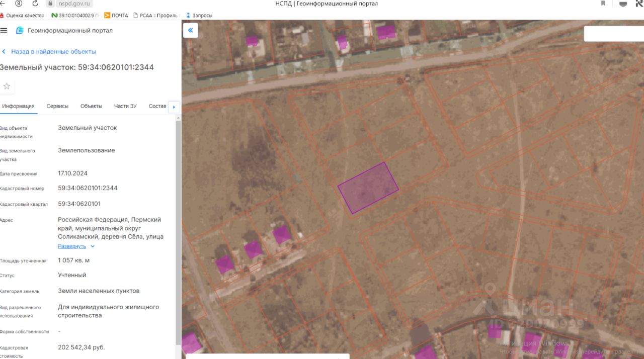The image size is (644, 359).
Task: Open the Части ЗУ tab
Action: click(125, 106)
